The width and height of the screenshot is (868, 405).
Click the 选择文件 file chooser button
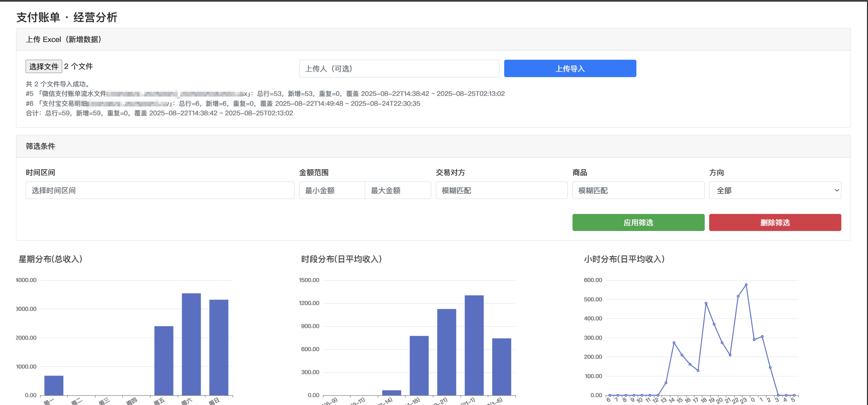tap(44, 66)
